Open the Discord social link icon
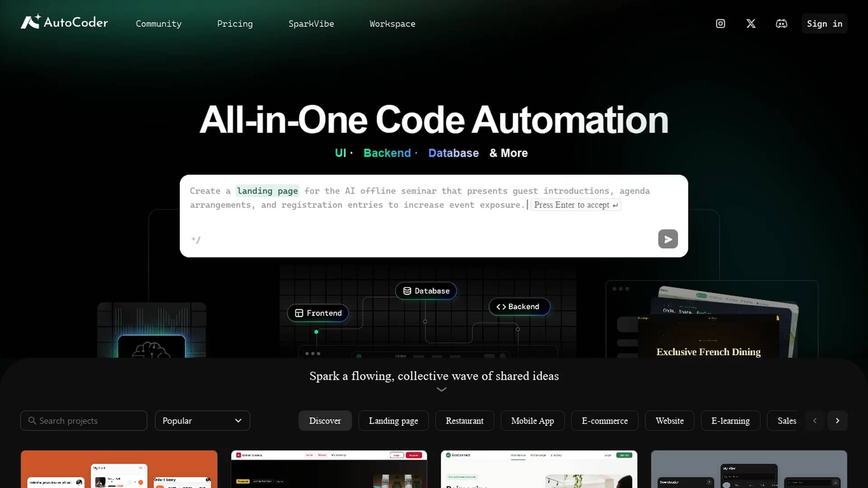 (x=782, y=23)
